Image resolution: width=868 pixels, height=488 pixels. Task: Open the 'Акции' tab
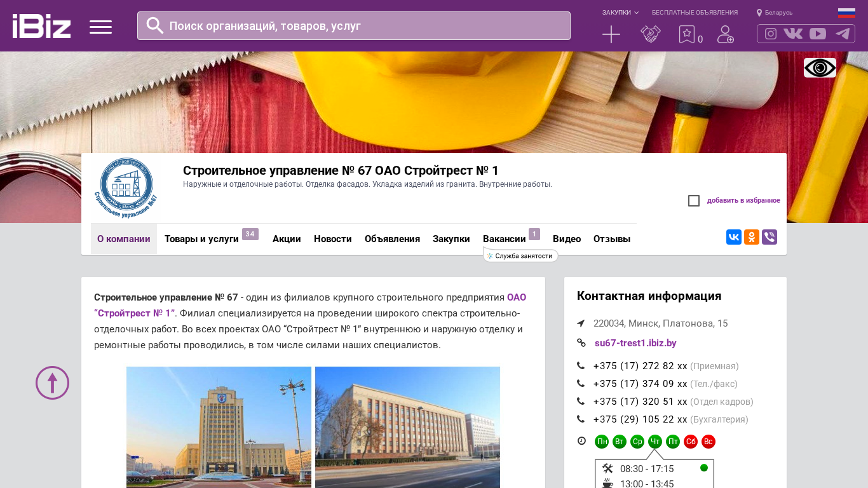[287, 239]
